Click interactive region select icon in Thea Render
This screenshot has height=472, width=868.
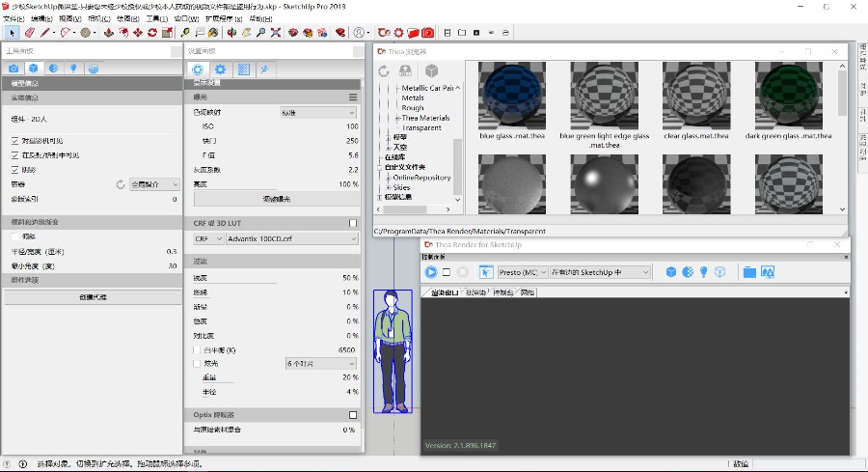point(485,272)
